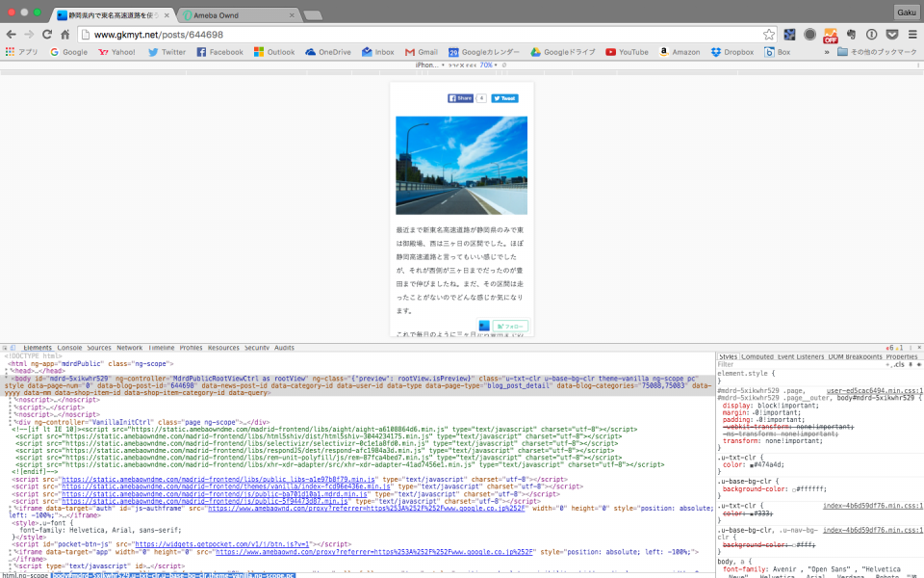Click the round gray extension icon

point(809,35)
